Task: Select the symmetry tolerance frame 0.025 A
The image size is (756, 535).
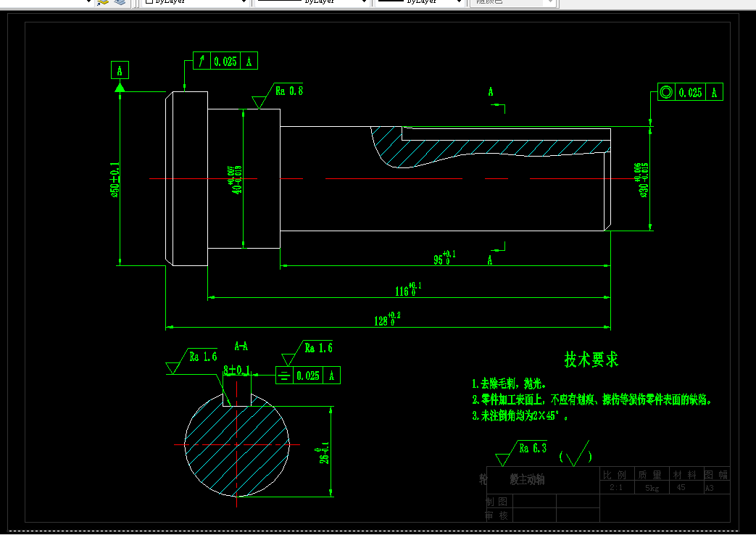Action: pyautogui.click(x=308, y=376)
